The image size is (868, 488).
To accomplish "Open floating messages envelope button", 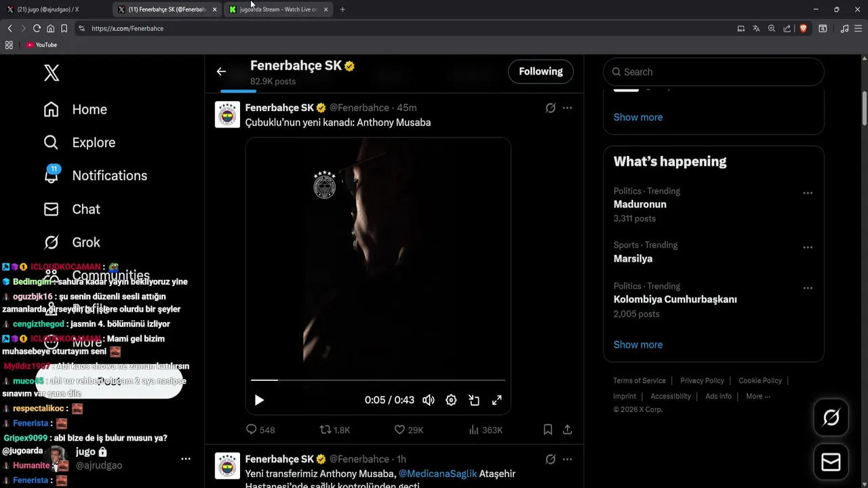I will click(831, 462).
